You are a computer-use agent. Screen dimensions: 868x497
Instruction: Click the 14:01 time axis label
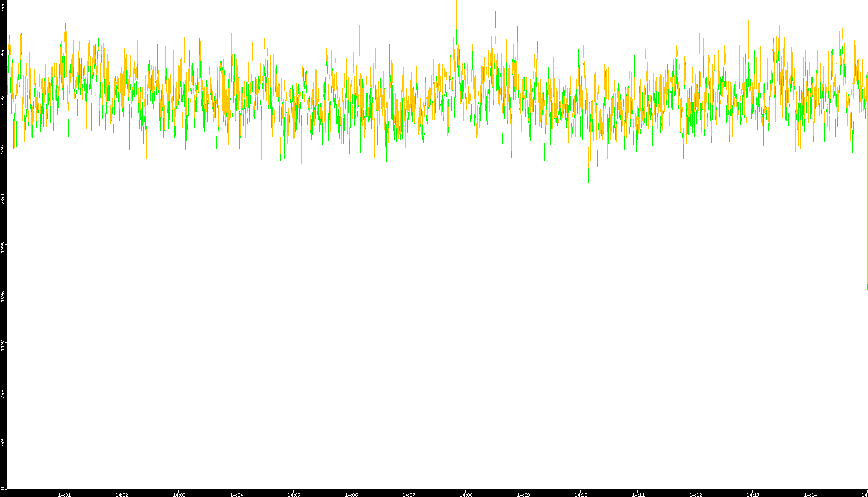[x=64, y=494]
